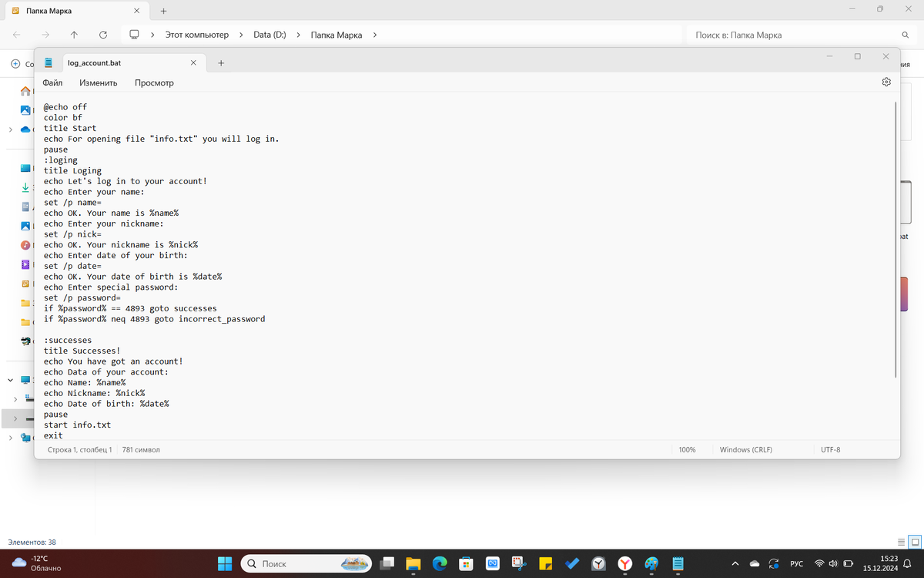Click the Data (D:) breadcrumb
The image size is (924, 578).
click(x=269, y=35)
